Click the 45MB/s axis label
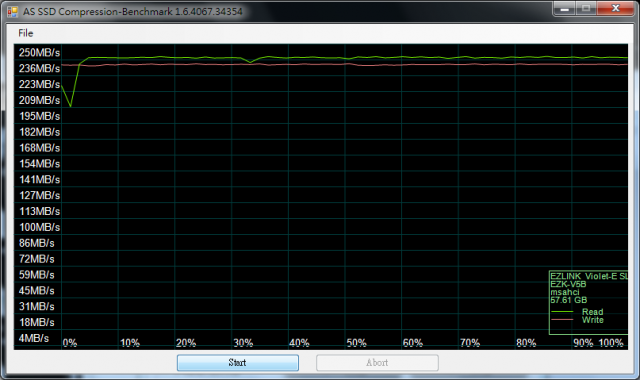Screen dimensions: 640x380 pos(36,291)
